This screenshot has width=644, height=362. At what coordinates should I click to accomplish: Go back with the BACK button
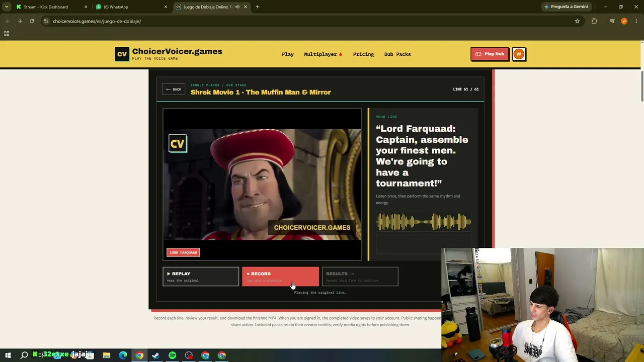(x=174, y=89)
